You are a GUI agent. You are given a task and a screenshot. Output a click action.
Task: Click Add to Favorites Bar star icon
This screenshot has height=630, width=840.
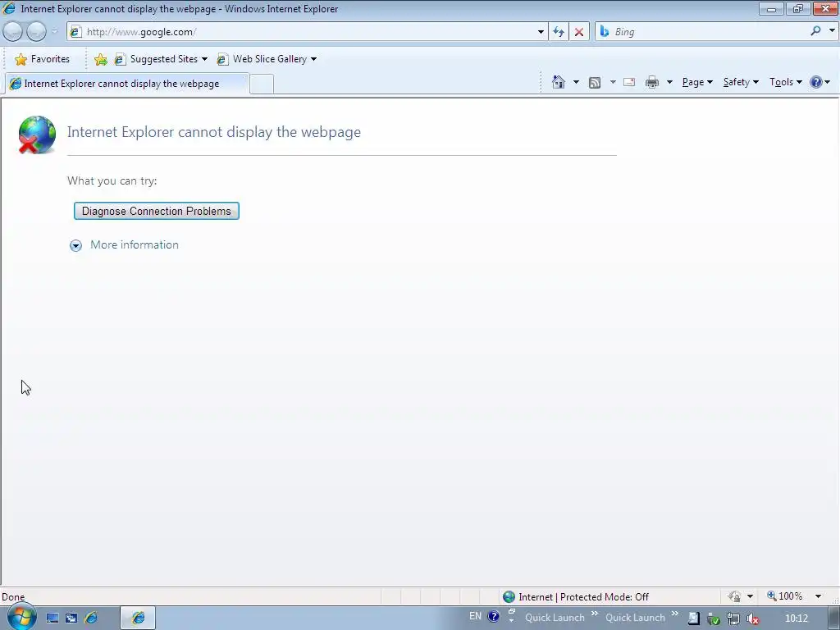pyautogui.click(x=100, y=59)
